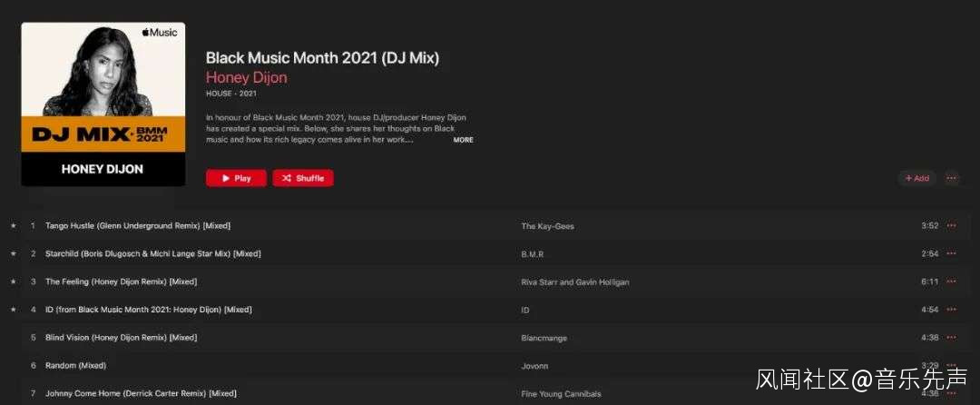Select Blind Vision (Honey Dijon Remix) track

[x=122, y=338]
